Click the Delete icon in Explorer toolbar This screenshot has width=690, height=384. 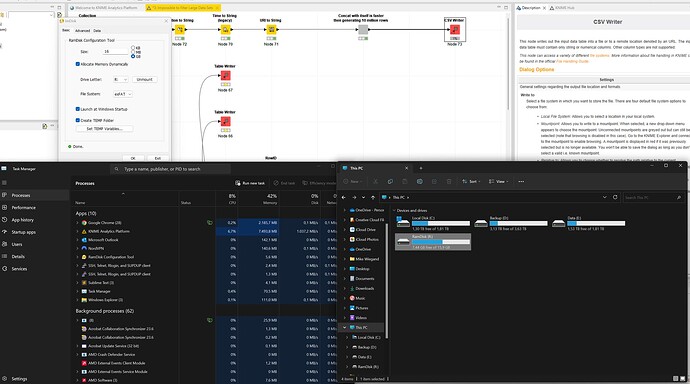coord(449,181)
